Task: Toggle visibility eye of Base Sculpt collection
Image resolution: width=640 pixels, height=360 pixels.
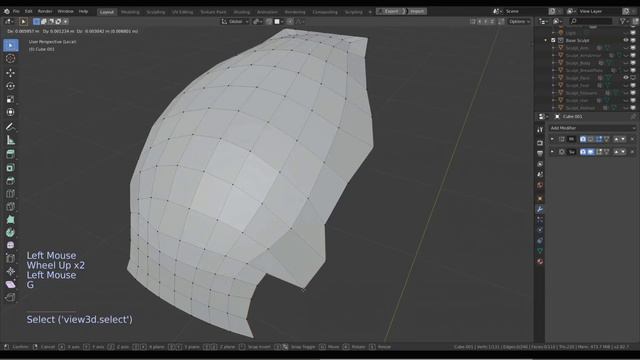Action: coord(626,40)
